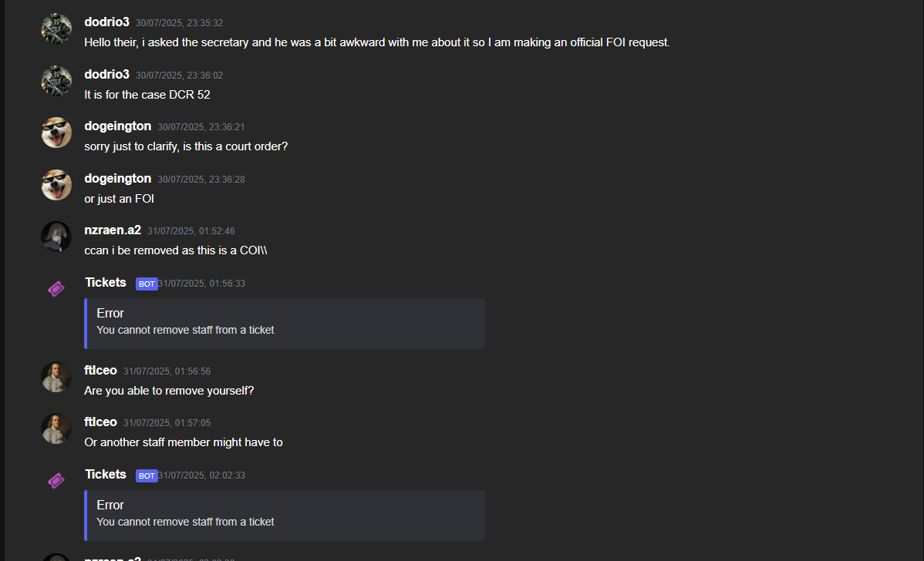Open dodrio3's avatar beside the DCR 52 message

(56, 81)
